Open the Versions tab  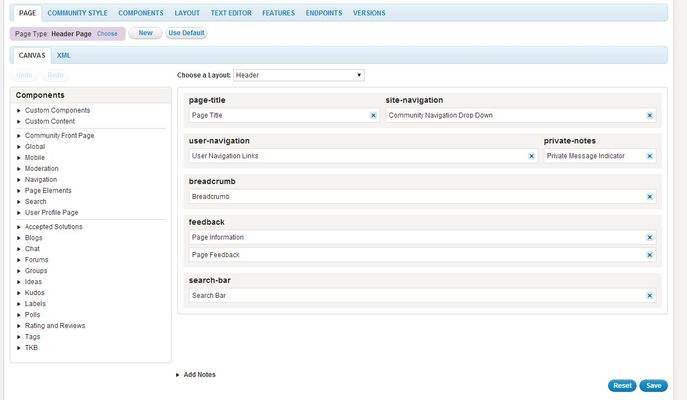(369, 13)
